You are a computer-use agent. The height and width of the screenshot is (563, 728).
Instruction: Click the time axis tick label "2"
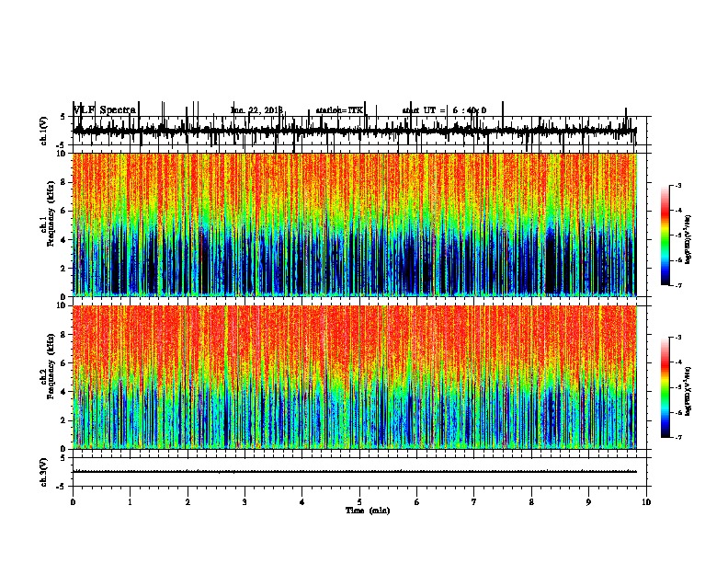pos(188,502)
